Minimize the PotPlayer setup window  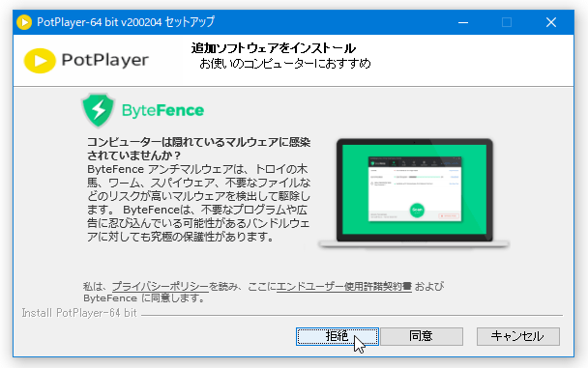click(463, 22)
